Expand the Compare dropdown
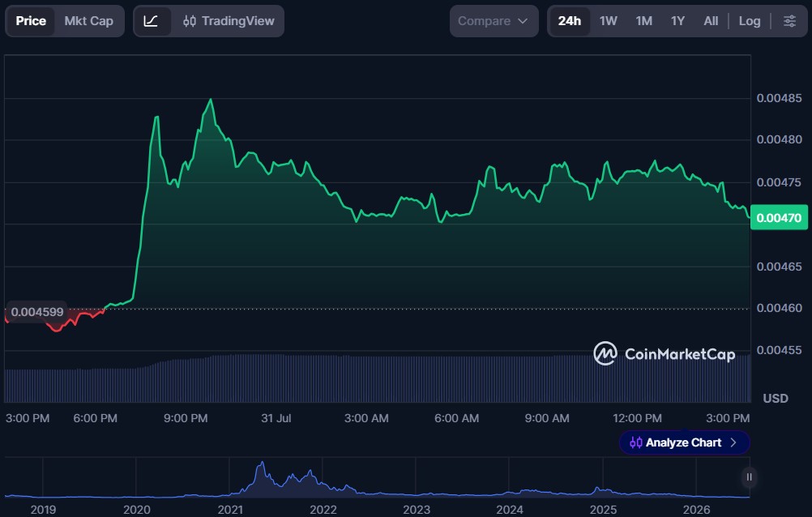The width and height of the screenshot is (812, 517). click(x=494, y=21)
